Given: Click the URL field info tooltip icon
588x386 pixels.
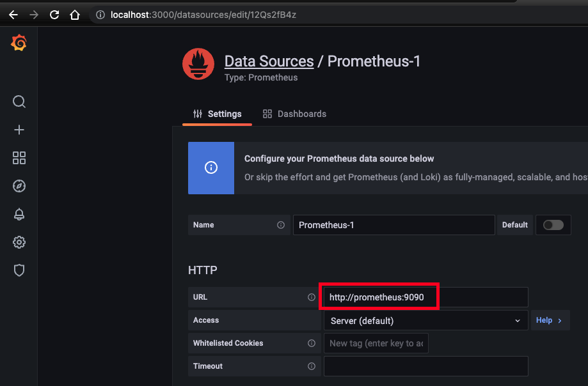Looking at the screenshot, I should point(312,297).
